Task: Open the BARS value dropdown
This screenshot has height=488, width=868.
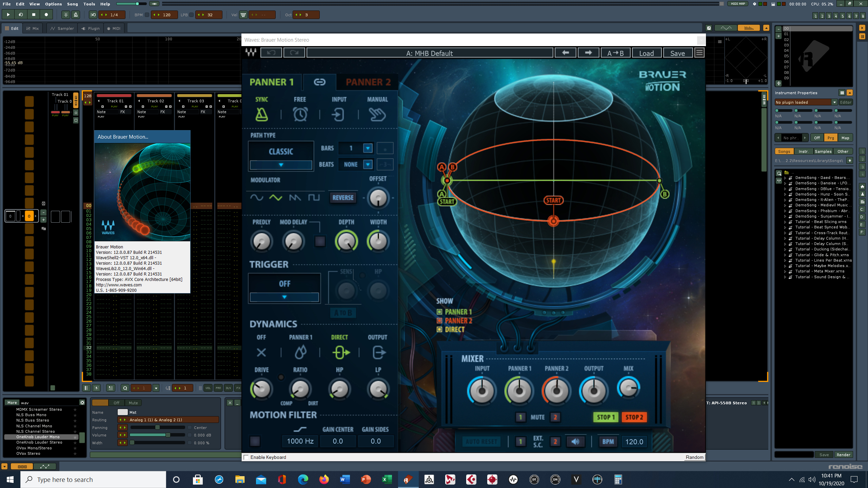Action: [x=368, y=148]
